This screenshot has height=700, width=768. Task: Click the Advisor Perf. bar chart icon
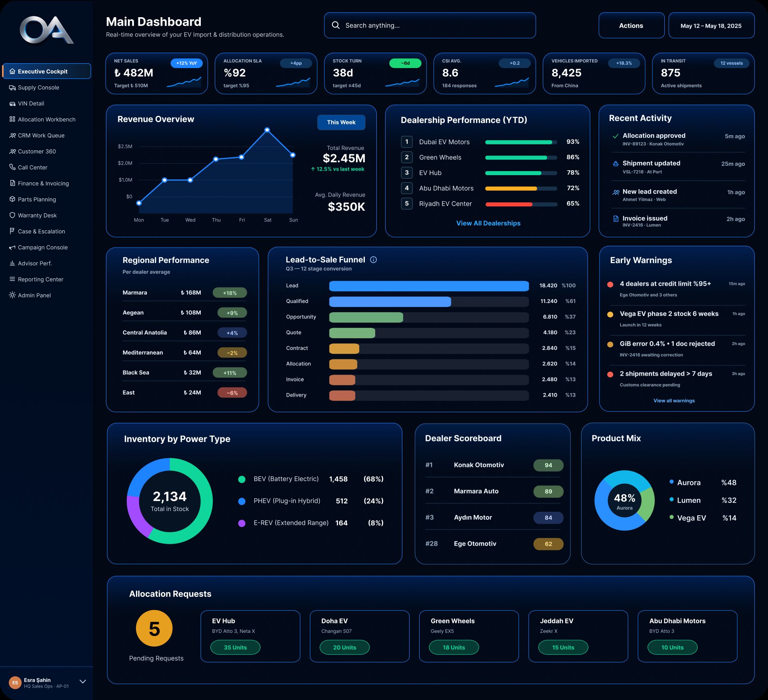12,263
